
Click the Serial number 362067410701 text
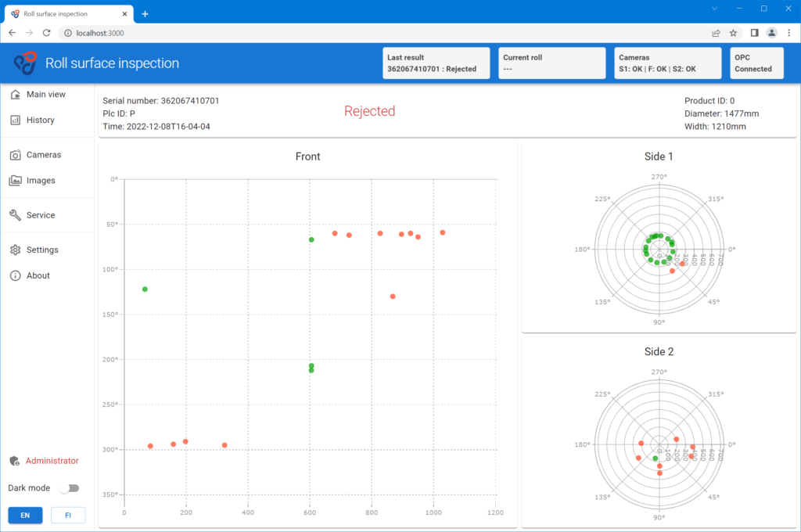161,101
